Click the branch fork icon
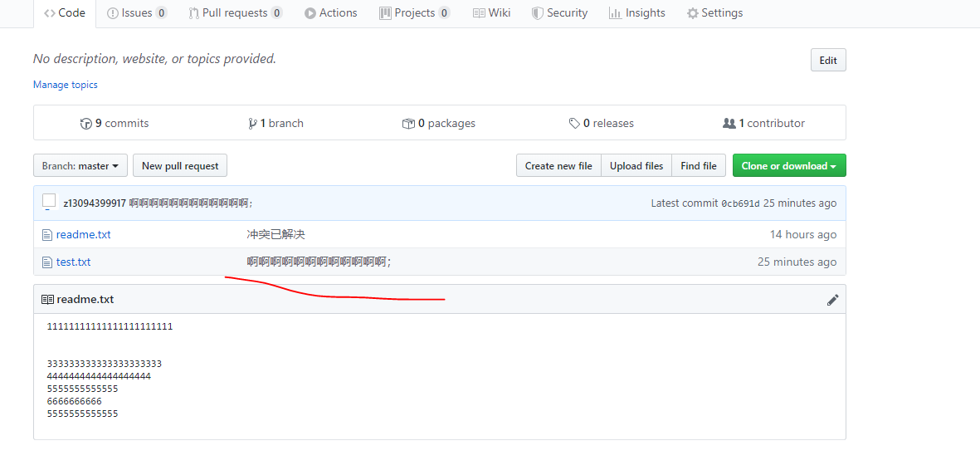Image resolution: width=980 pixels, height=470 pixels. pos(252,123)
